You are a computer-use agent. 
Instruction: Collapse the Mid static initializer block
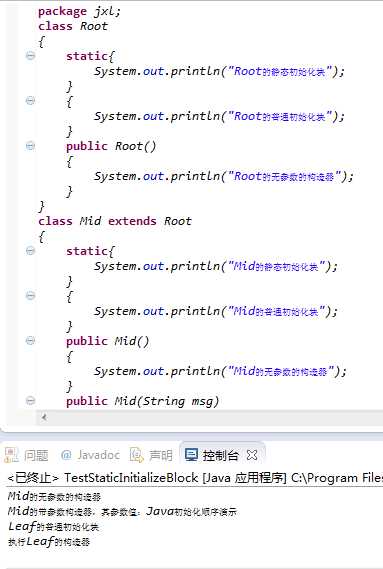(30, 250)
